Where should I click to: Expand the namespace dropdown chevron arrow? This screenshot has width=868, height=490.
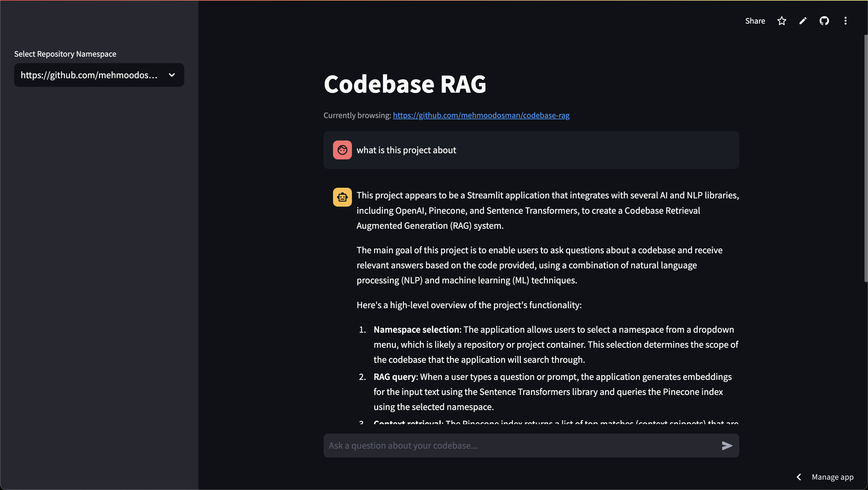pyautogui.click(x=172, y=75)
